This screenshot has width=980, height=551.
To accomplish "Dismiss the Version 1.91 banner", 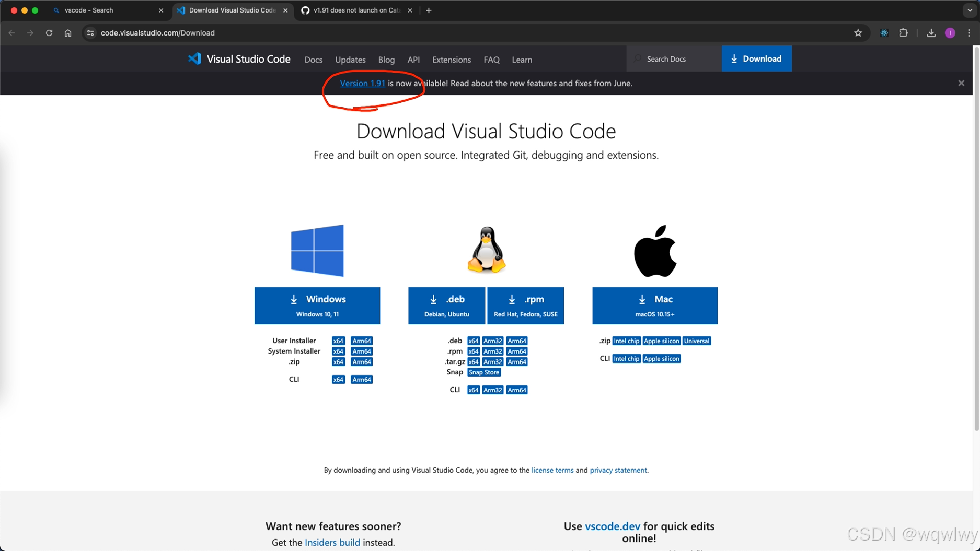I will point(961,83).
